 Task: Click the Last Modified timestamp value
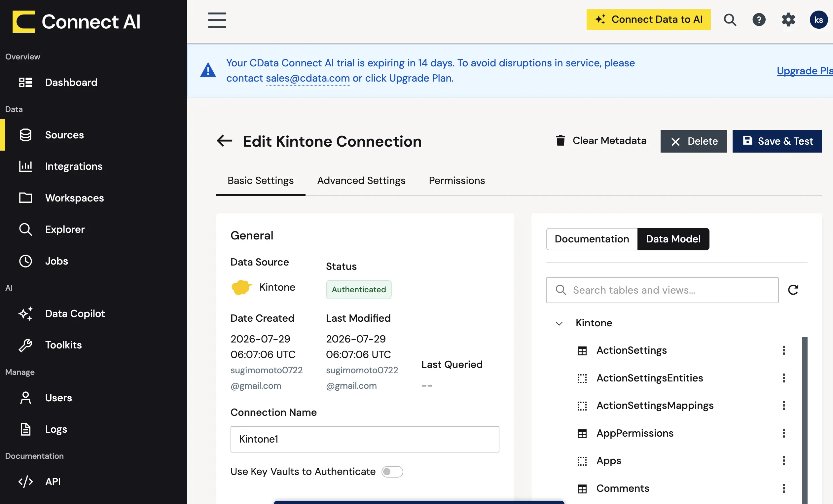click(358, 346)
